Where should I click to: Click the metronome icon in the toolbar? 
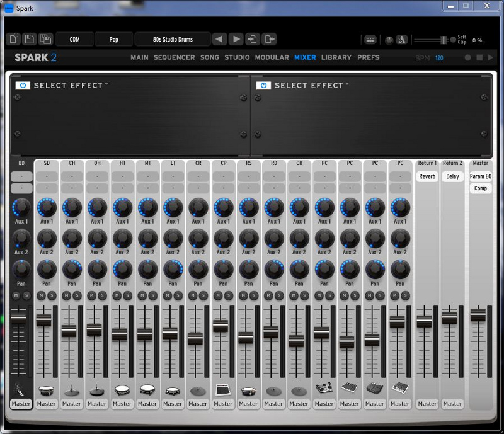[401, 40]
